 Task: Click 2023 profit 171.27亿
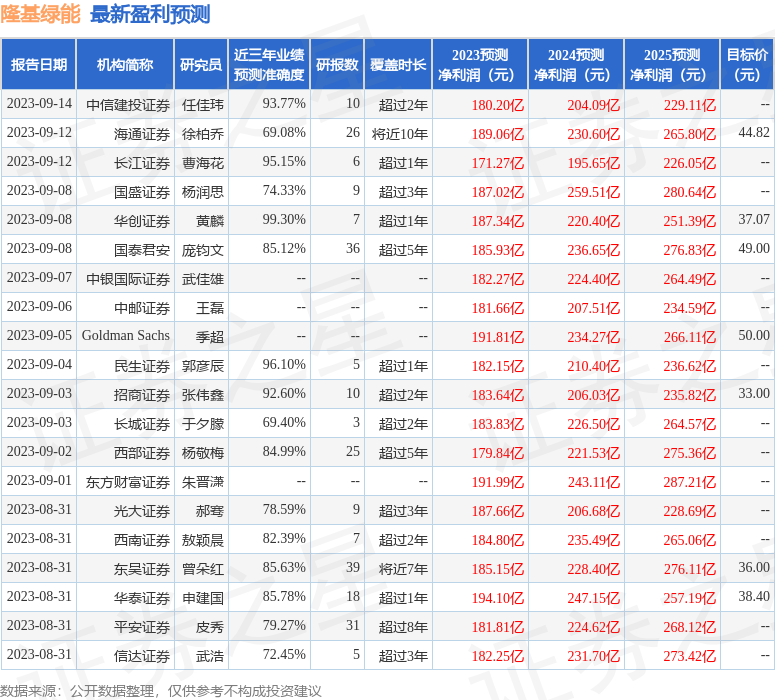(497, 163)
